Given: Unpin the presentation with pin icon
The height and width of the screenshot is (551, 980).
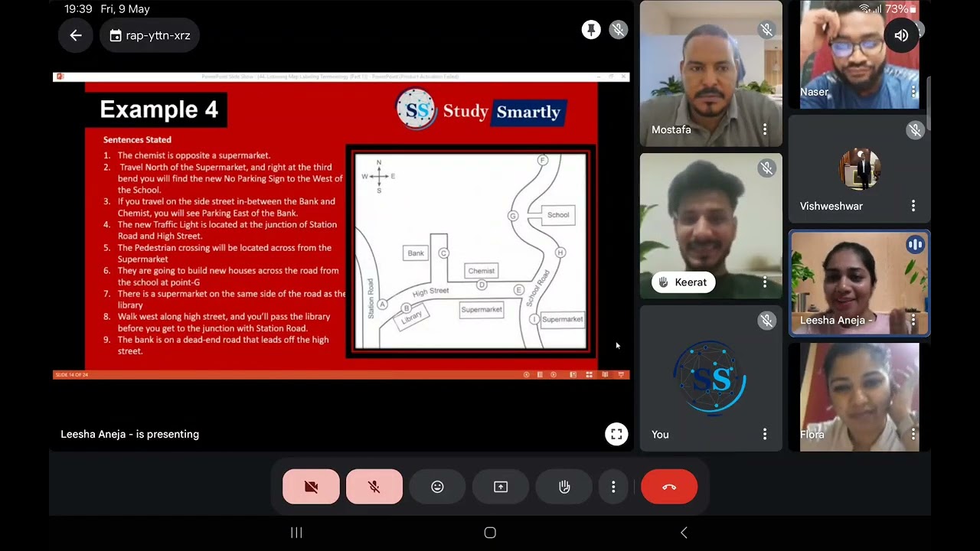Looking at the screenshot, I should tap(591, 30).
